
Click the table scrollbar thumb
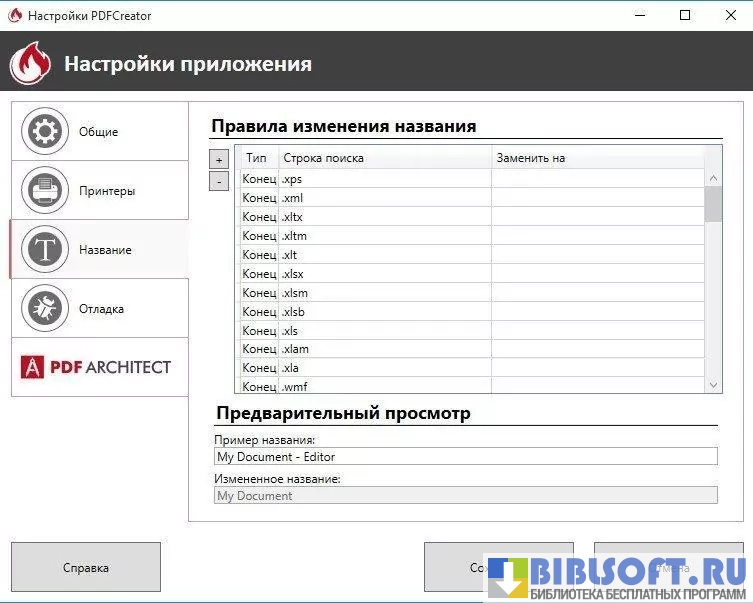[713, 203]
